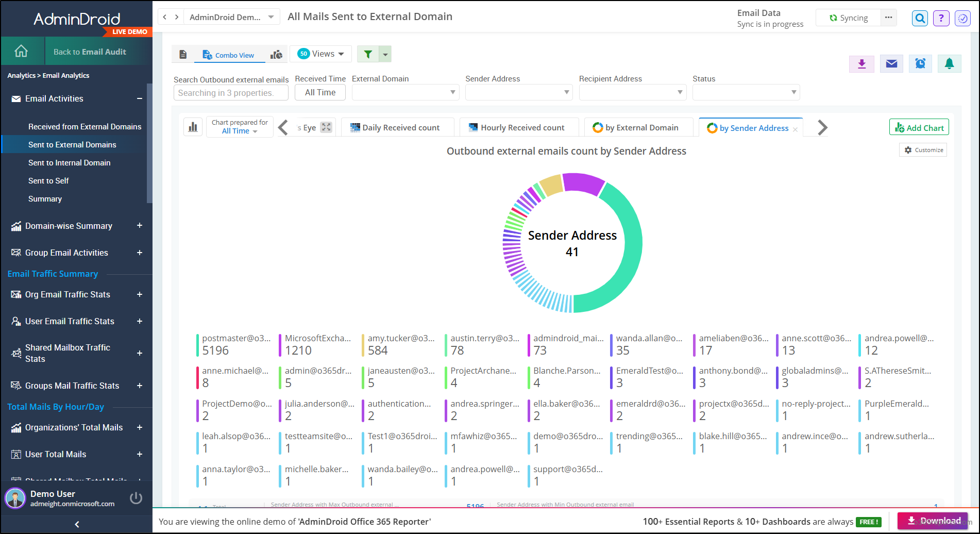Open the tasks clock-check icon at top right

tap(962, 19)
